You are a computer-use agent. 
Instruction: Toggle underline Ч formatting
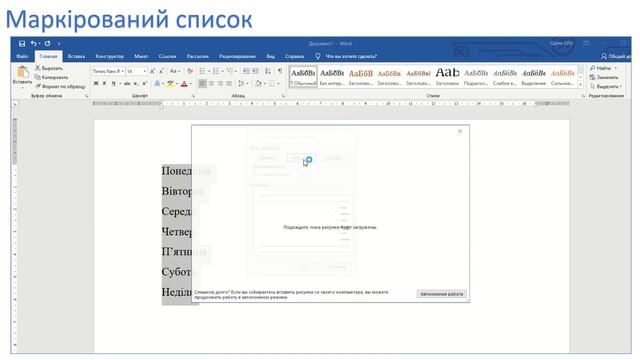click(113, 84)
